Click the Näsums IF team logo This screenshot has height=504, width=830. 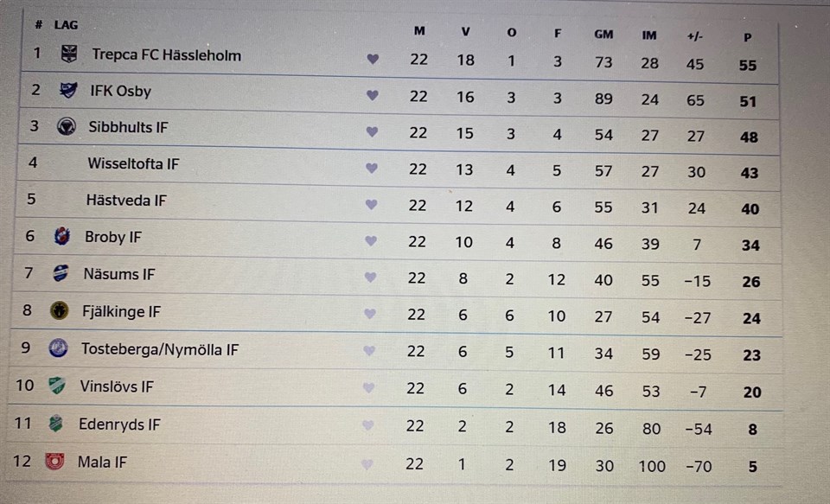[x=61, y=274]
